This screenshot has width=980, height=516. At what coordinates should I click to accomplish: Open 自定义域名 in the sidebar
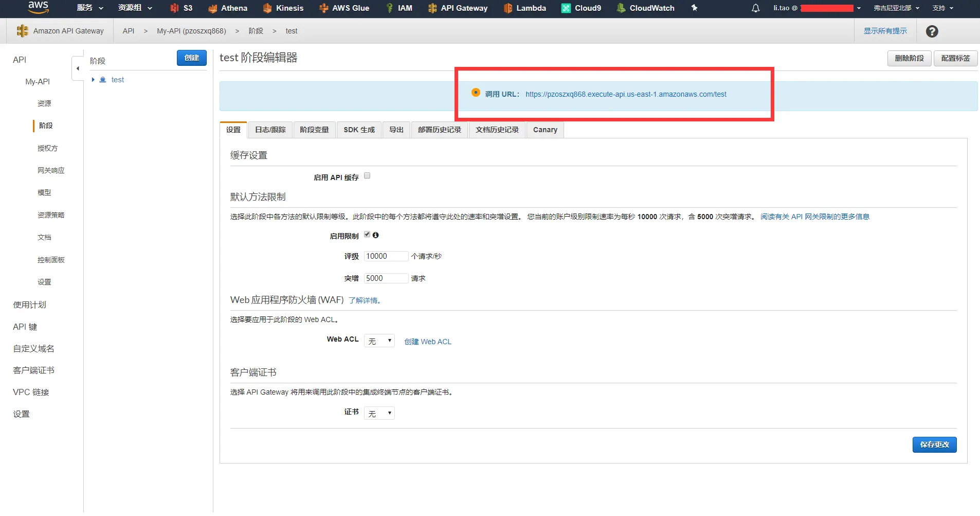pyautogui.click(x=33, y=349)
